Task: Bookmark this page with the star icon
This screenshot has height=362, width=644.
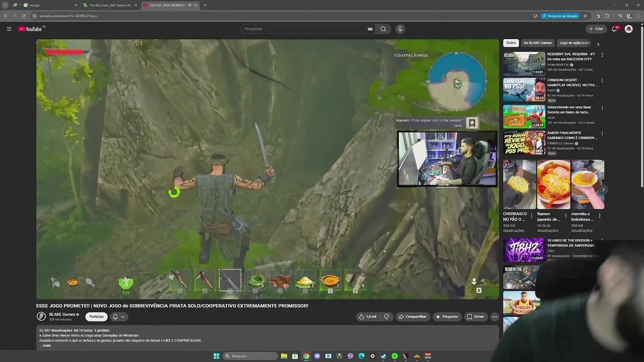Action: (585, 16)
